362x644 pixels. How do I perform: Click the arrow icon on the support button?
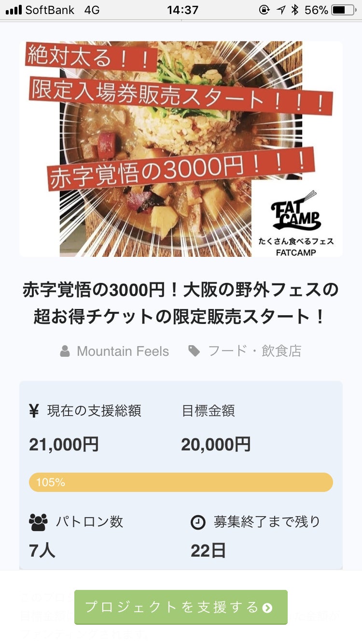tap(267, 608)
